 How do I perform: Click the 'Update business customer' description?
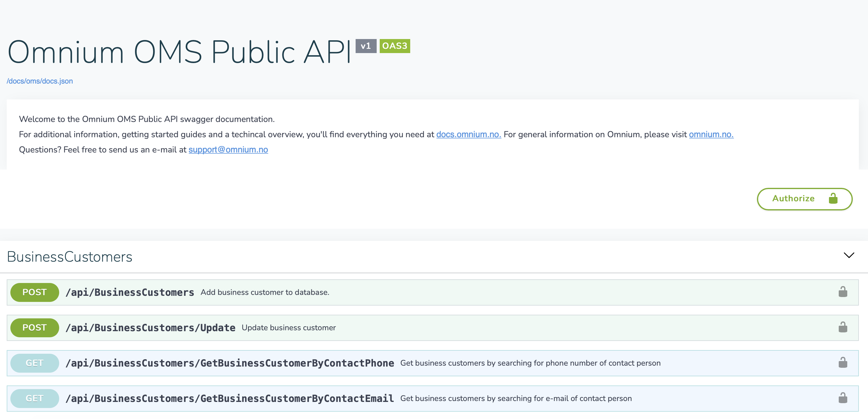click(x=289, y=328)
